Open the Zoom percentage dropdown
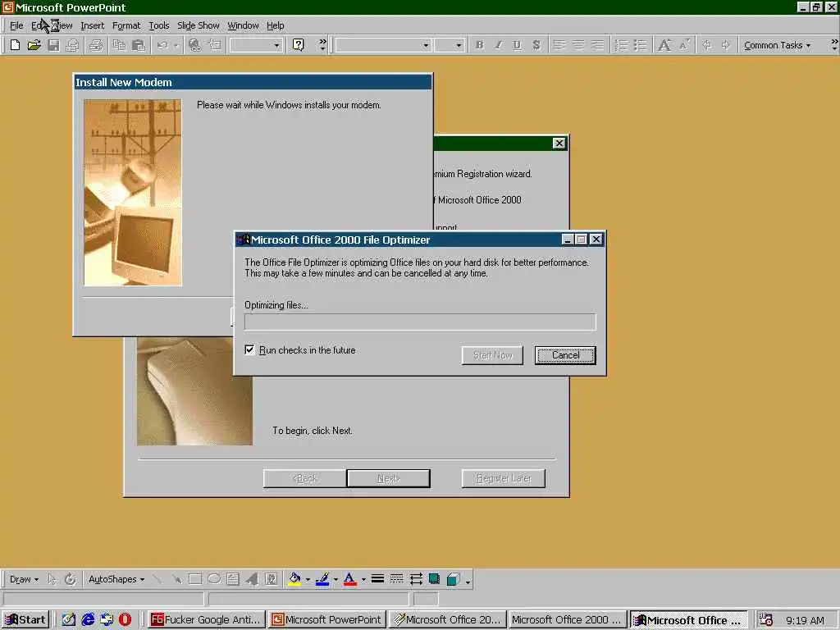The width and height of the screenshot is (840, 630). 276,45
